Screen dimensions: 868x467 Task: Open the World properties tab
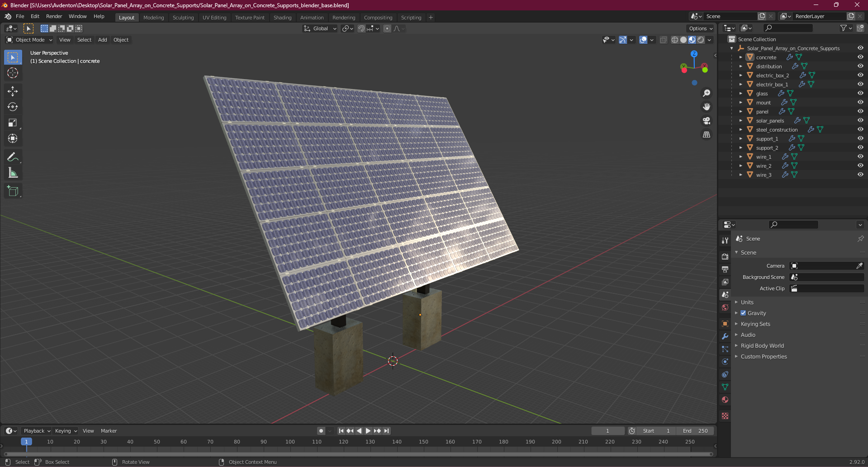click(725, 307)
